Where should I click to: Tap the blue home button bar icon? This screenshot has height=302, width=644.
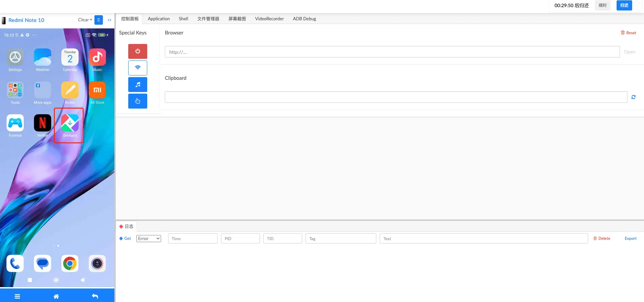[56, 296]
